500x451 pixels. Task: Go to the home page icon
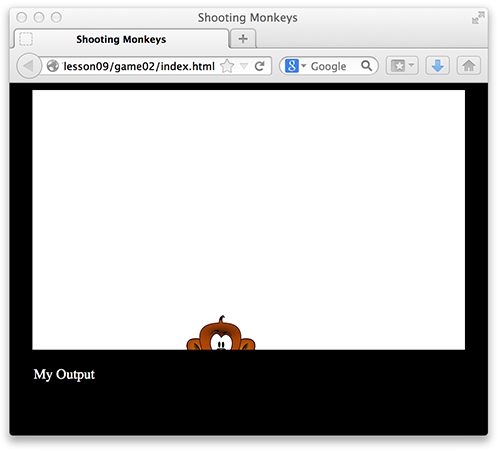tap(468, 66)
